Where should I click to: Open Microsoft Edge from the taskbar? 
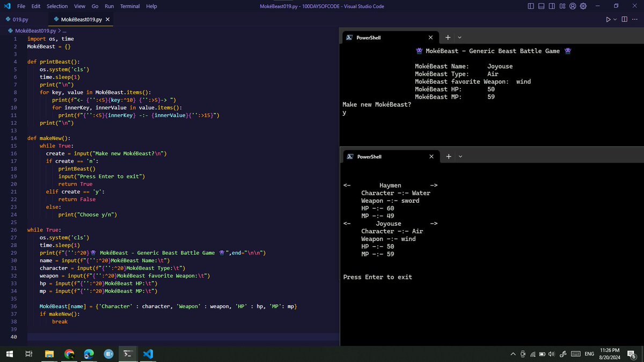tap(89, 354)
